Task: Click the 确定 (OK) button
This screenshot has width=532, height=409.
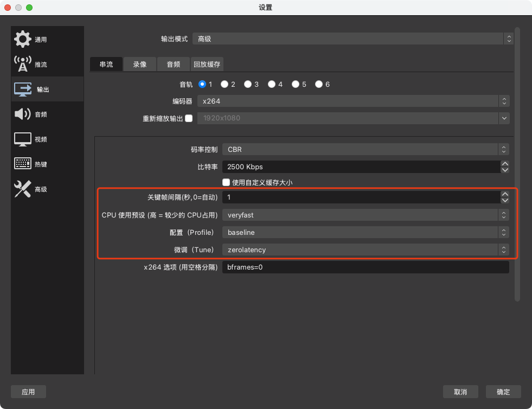Action: tap(503, 392)
